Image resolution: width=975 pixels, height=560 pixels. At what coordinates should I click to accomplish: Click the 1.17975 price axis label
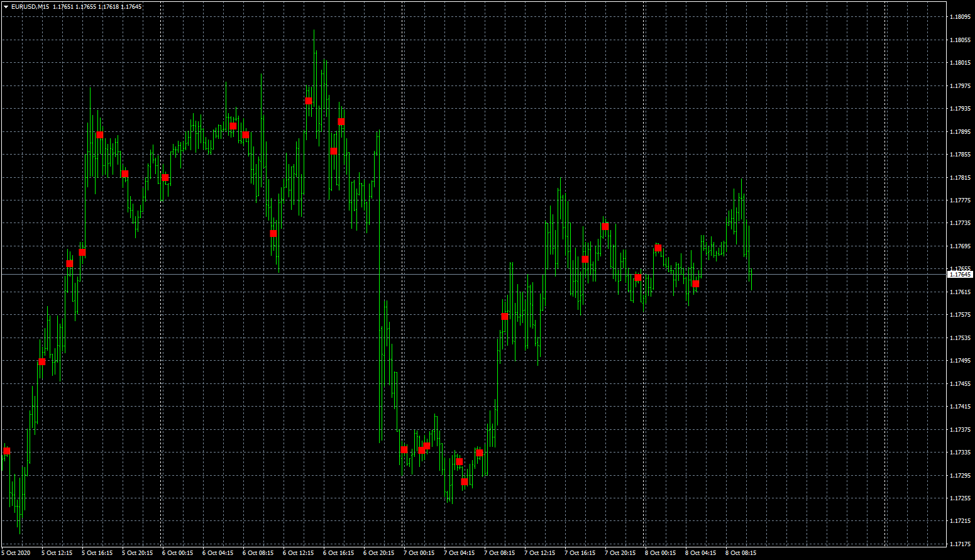coord(960,86)
